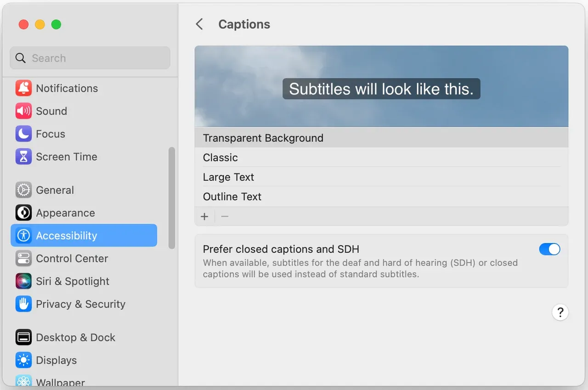Open help with the question mark button

(560, 313)
